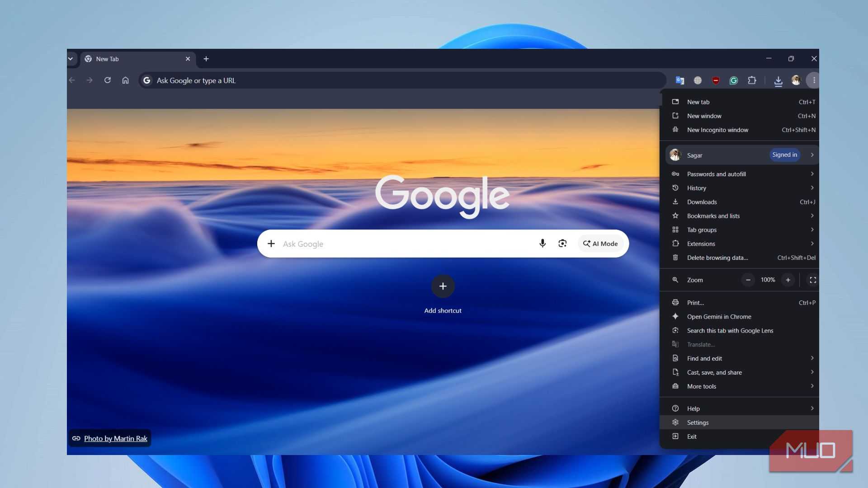Select New window in the menu
868x488 pixels.
point(739,116)
